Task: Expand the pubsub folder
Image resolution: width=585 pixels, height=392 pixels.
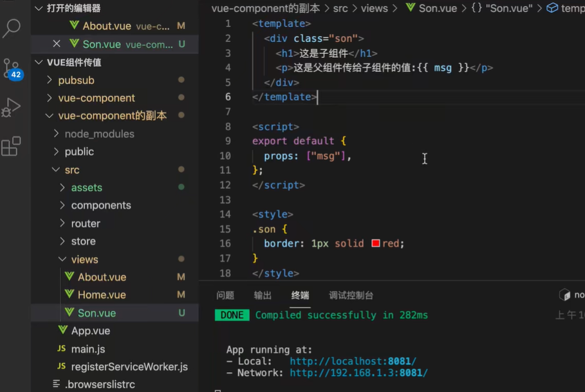Action: click(50, 80)
